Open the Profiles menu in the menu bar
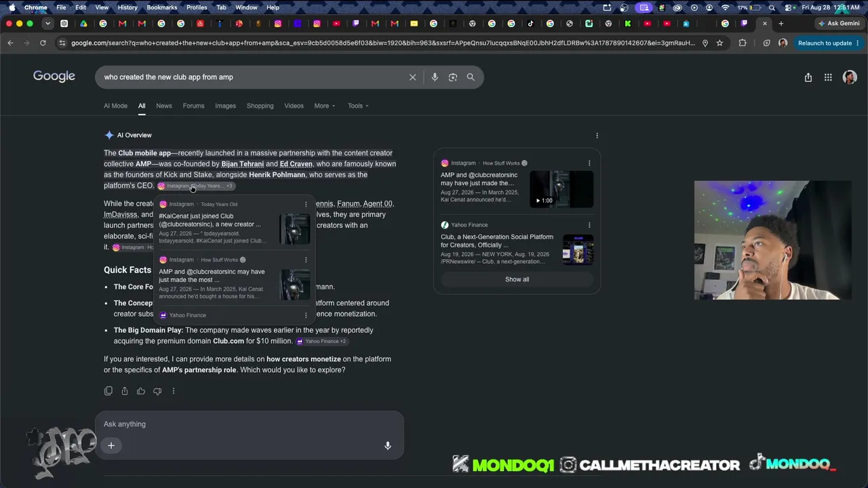868x488 pixels. pyautogui.click(x=197, y=7)
